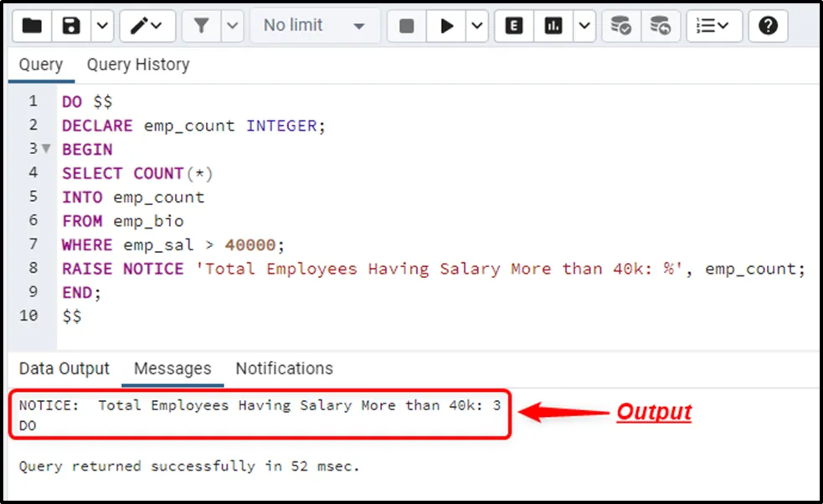Click the Filter rows funnel icon
The width and height of the screenshot is (823, 504).
pos(201,26)
